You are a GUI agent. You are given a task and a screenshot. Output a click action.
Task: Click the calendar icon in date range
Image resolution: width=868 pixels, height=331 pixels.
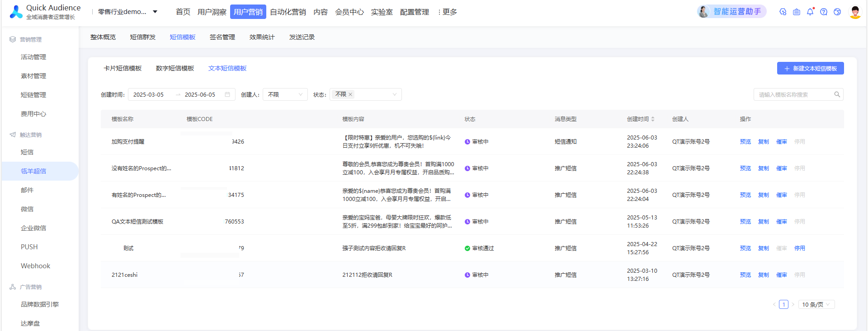(x=227, y=94)
